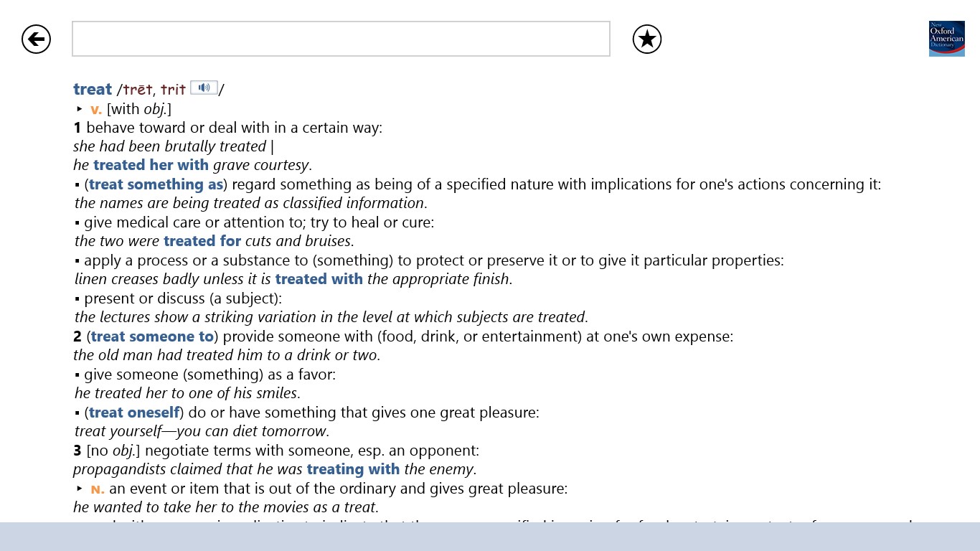Click the 'treated with' highlighted phrase
980x551 pixels.
click(x=319, y=279)
